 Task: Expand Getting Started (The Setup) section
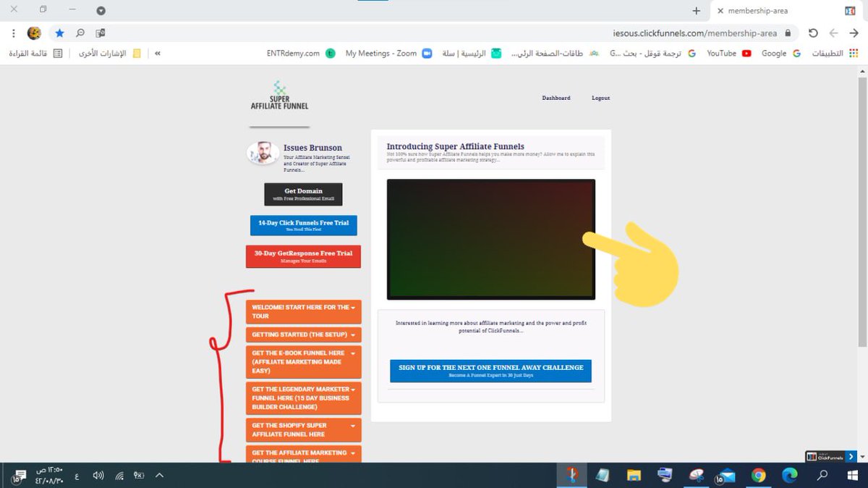tap(304, 335)
